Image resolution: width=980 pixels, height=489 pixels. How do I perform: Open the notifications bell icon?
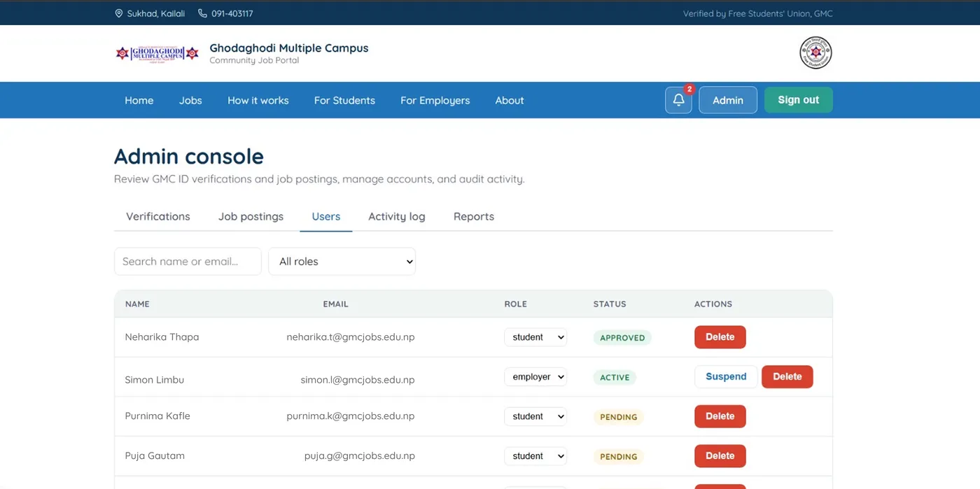coord(678,100)
